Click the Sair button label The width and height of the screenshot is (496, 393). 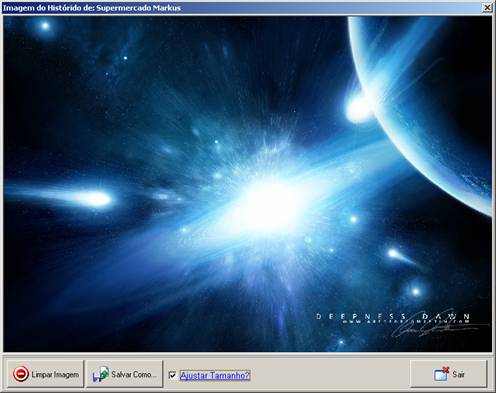tap(458, 374)
